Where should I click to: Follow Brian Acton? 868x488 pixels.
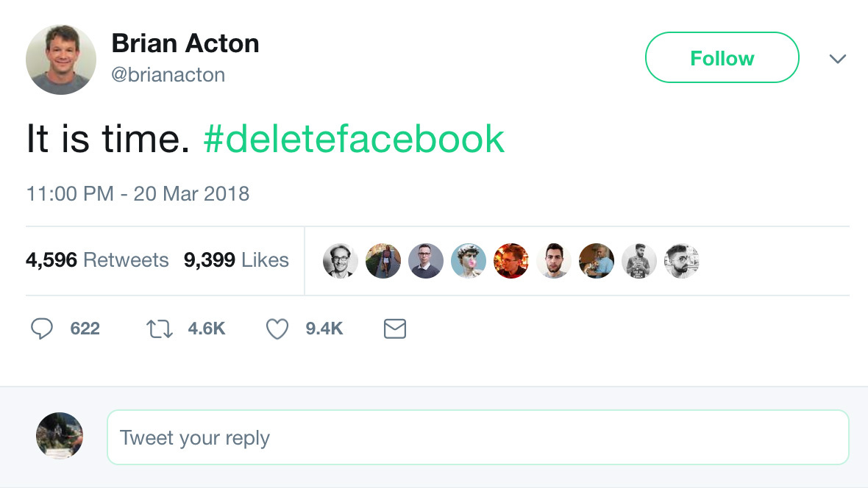coord(722,57)
